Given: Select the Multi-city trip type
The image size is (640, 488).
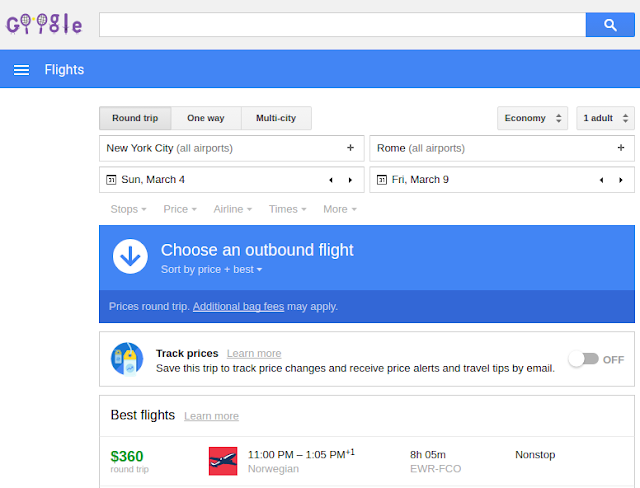Looking at the screenshot, I should tap(276, 118).
